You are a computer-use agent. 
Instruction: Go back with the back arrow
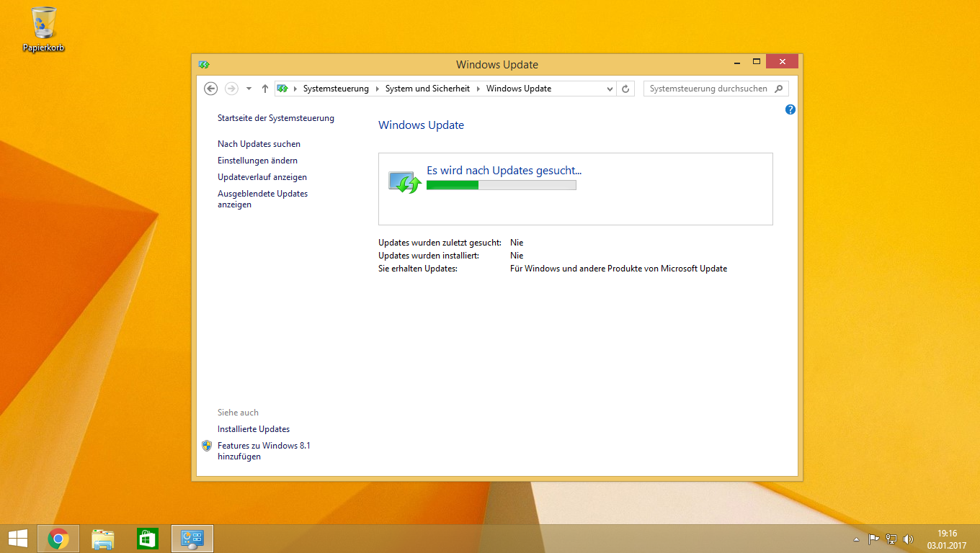coord(210,89)
